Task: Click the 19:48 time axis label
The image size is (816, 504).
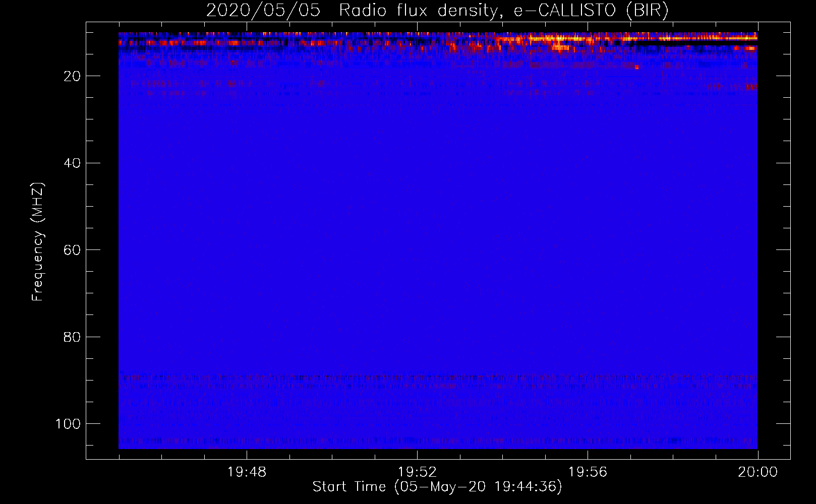Action: pos(247,472)
